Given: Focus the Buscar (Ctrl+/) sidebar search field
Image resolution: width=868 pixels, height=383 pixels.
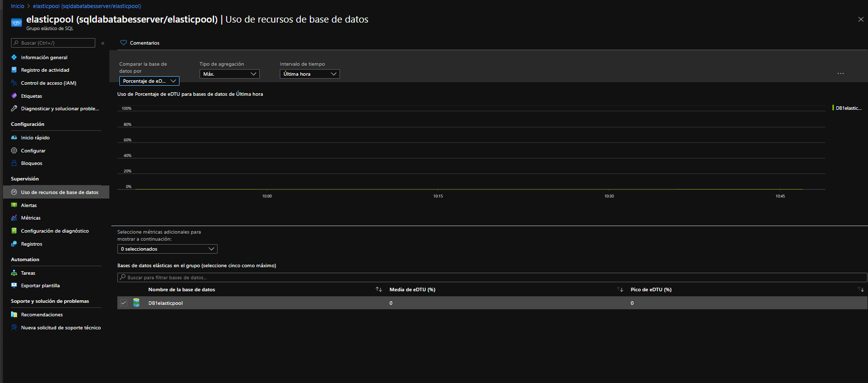Looking at the screenshot, I should (x=53, y=43).
